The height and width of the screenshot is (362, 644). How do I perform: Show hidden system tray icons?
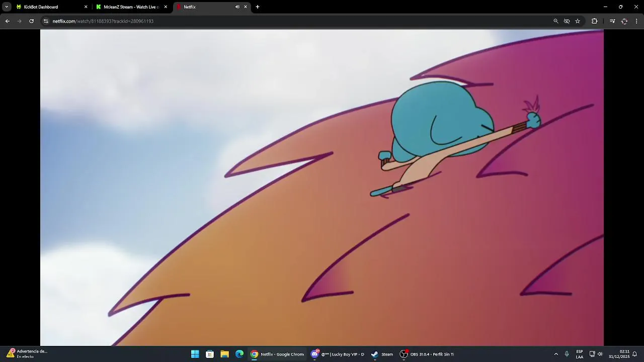point(556,354)
